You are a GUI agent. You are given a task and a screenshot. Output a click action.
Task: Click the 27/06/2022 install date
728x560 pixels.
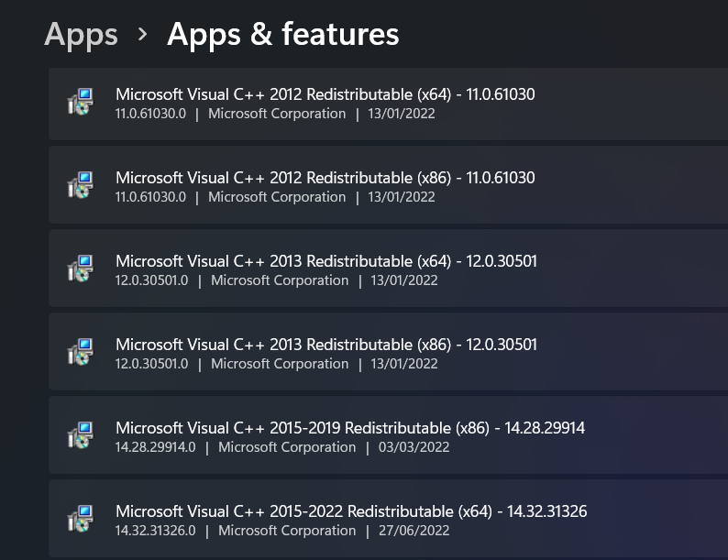click(x=414, y=531)
